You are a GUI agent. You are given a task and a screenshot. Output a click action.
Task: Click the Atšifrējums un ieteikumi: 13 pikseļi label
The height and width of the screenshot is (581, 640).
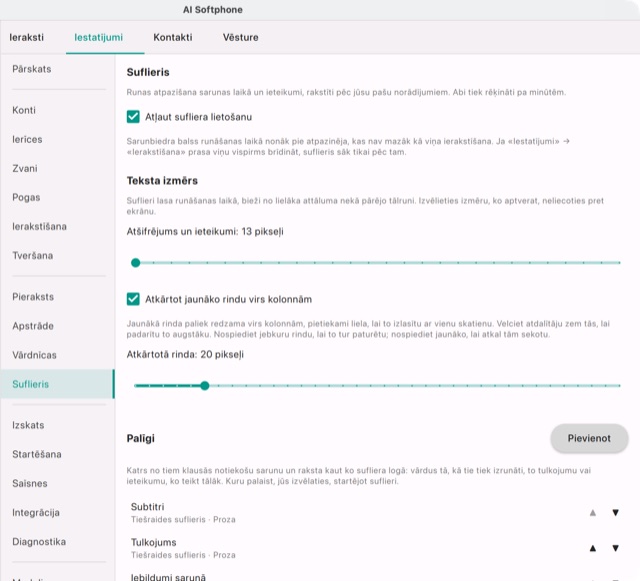click(205, 232)
